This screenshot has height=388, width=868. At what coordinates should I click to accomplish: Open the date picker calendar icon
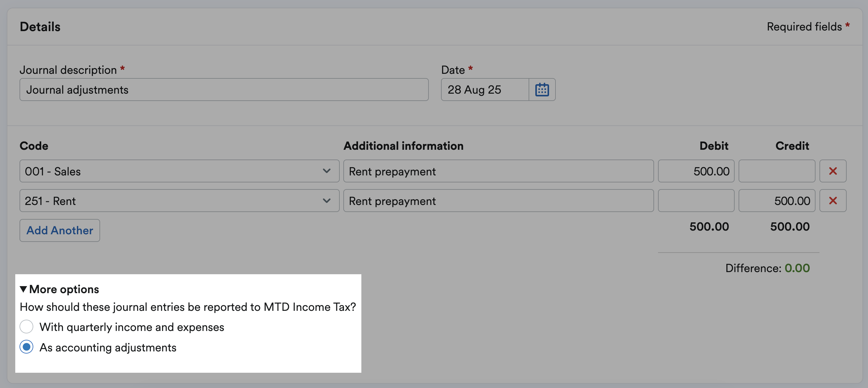pos(542,90)
